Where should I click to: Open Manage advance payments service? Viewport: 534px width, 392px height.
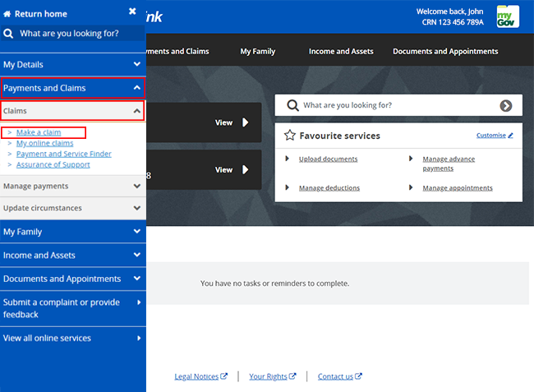click(x=449, y=164)
